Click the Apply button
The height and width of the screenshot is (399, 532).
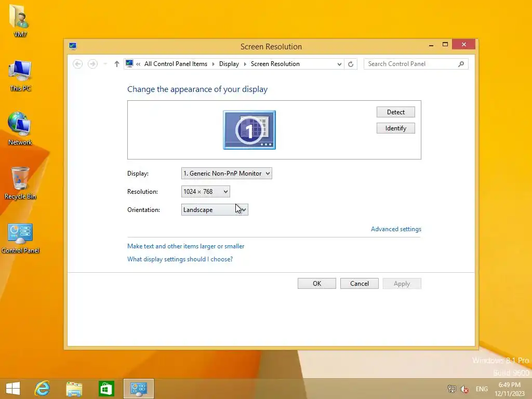point(402,284)
